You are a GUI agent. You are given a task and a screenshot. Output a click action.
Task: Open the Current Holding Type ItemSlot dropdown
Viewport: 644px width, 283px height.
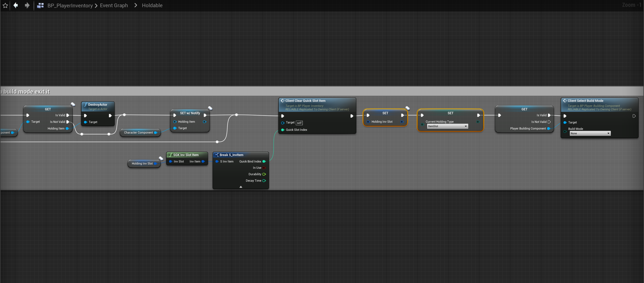pyautogui.click(x=447, y=126)
